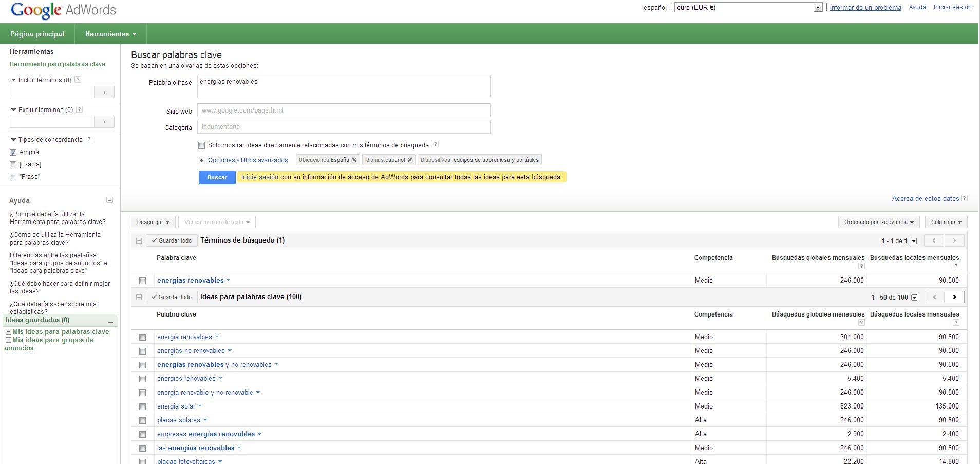This screenshot has height=464, width=980.
Task: Open the Ordenado por Relevancia dropdown
Action: coord(879,222)
